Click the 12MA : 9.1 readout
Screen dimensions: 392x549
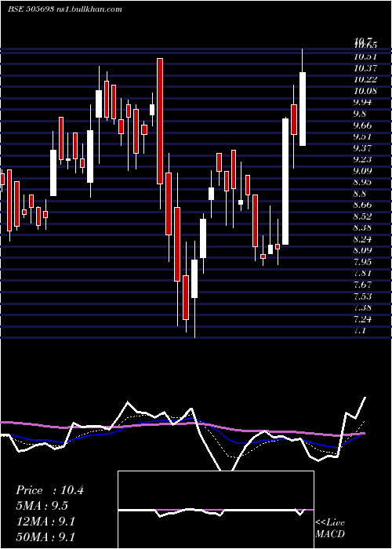coord(45,522)
